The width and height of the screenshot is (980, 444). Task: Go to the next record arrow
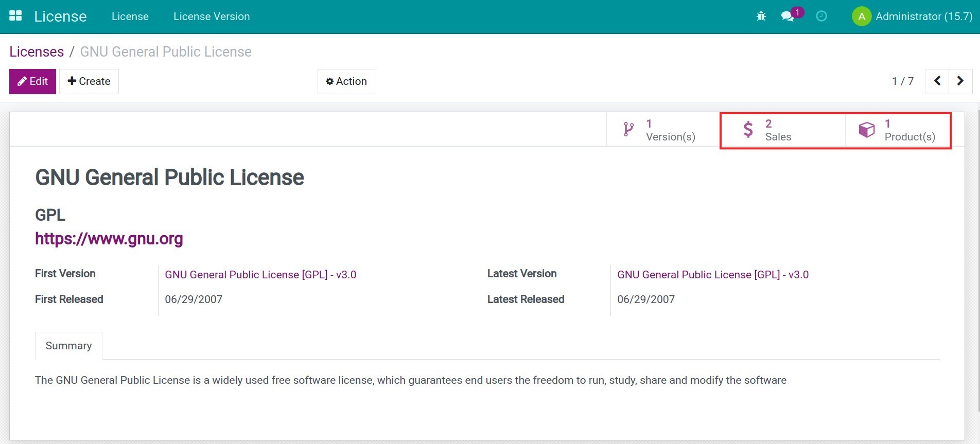tap(960, 81)
